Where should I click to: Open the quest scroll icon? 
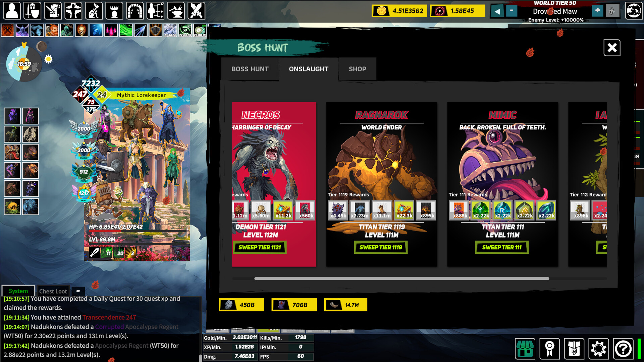[52, 11]
